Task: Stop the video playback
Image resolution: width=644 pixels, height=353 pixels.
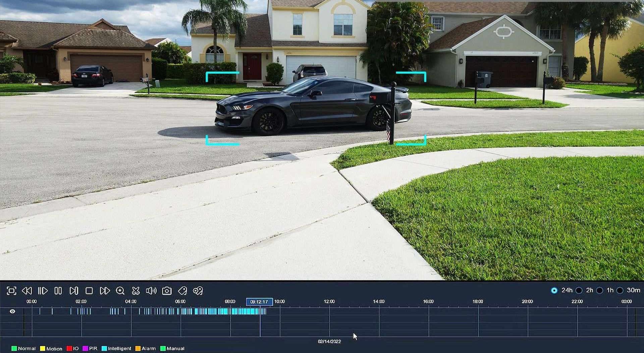Action: pyautogui.click(x=89, y=291)
